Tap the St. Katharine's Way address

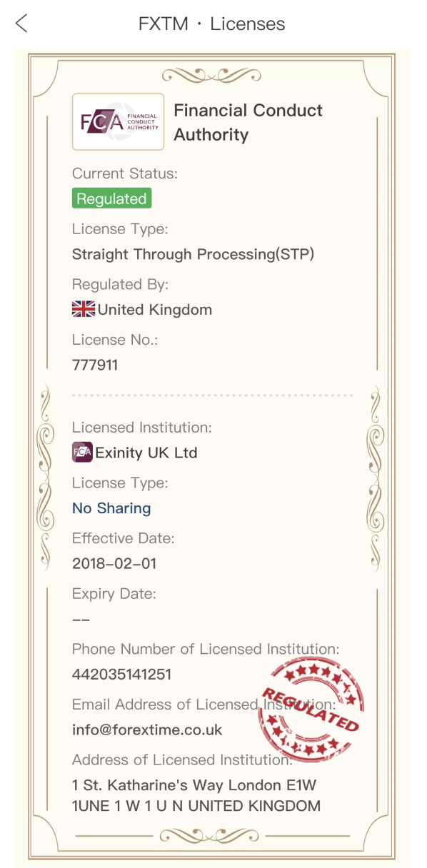(x=196, y=796)
